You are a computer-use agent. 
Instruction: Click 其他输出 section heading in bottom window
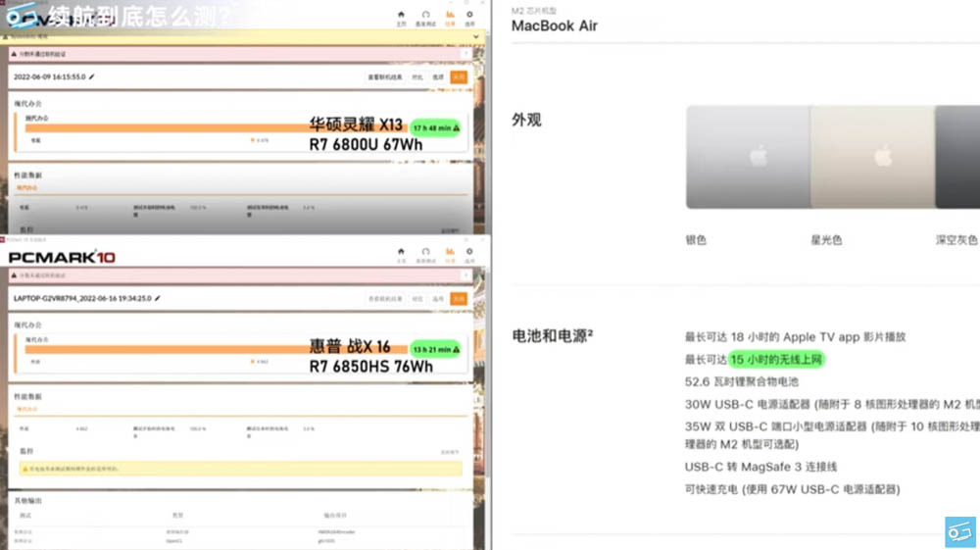27,501
